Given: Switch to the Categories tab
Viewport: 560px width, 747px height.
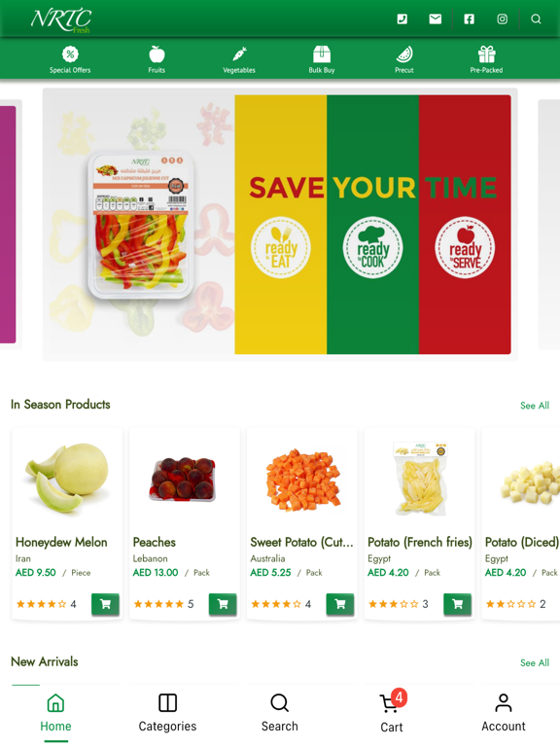Looking at the screenshot, I should pyautogui.click(x=167, y=713).
